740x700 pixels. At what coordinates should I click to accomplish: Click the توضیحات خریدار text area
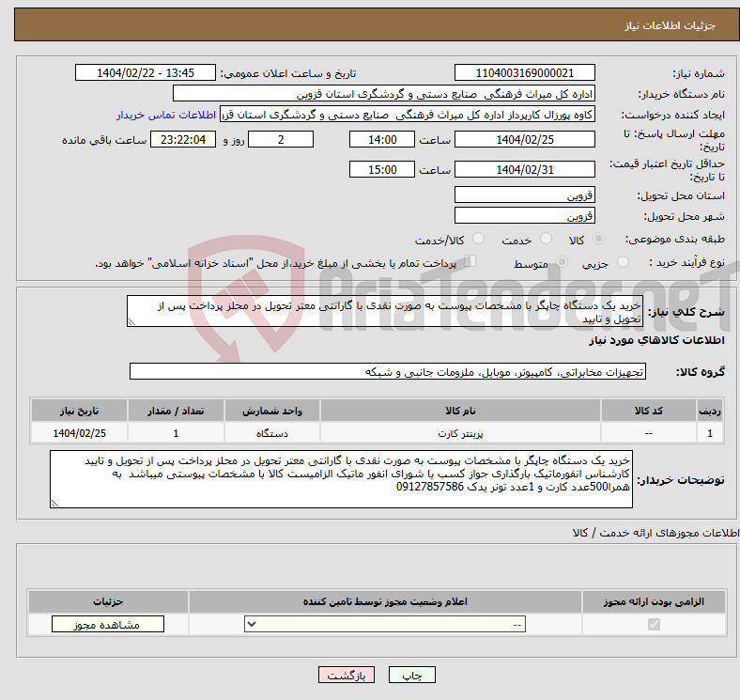[341, 479]
